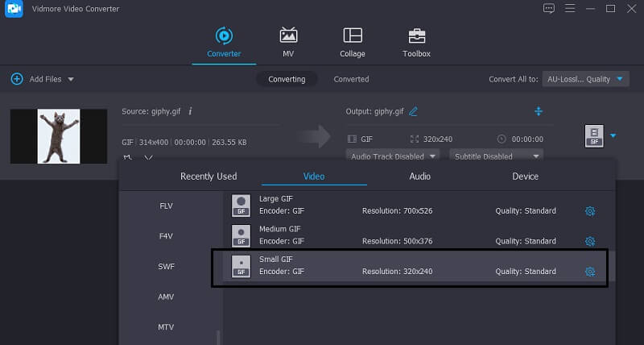This screenshot has width=644, height=345.
Task: Open the Subtitle Disabled dropdown
Action: [496, 156]
